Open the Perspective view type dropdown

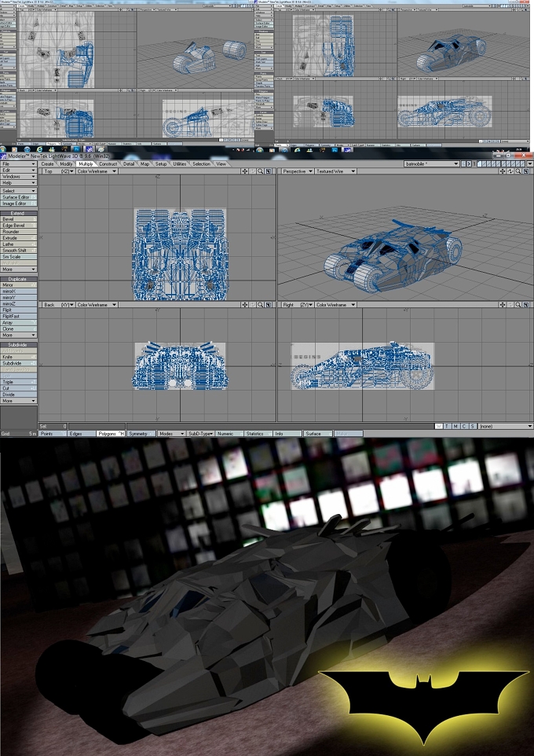pos(298,171)
